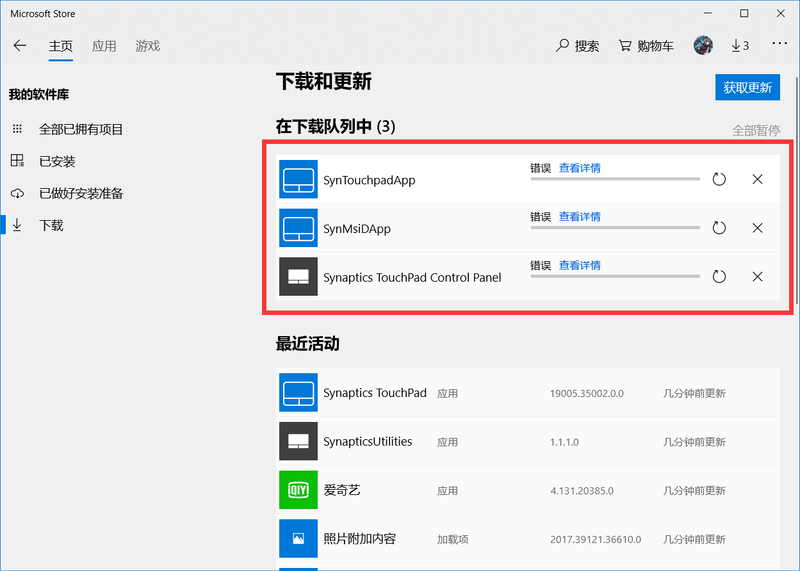Click the vertical scrollbar on the right
The image size is (800, 571).
[797, 189]
